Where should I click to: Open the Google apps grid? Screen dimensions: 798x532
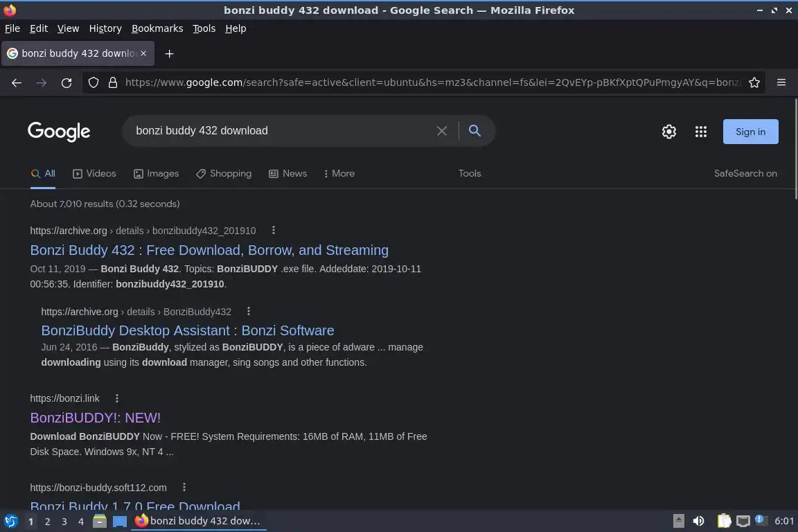(x=701, y=132)
